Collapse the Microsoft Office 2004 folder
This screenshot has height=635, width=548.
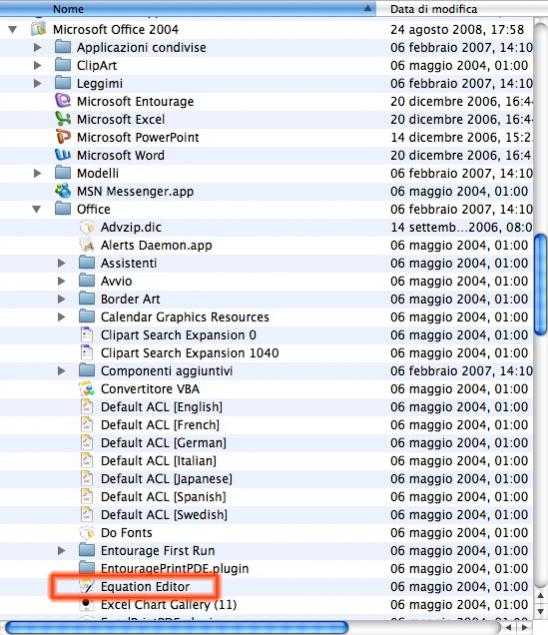click(x=13, y=29)
